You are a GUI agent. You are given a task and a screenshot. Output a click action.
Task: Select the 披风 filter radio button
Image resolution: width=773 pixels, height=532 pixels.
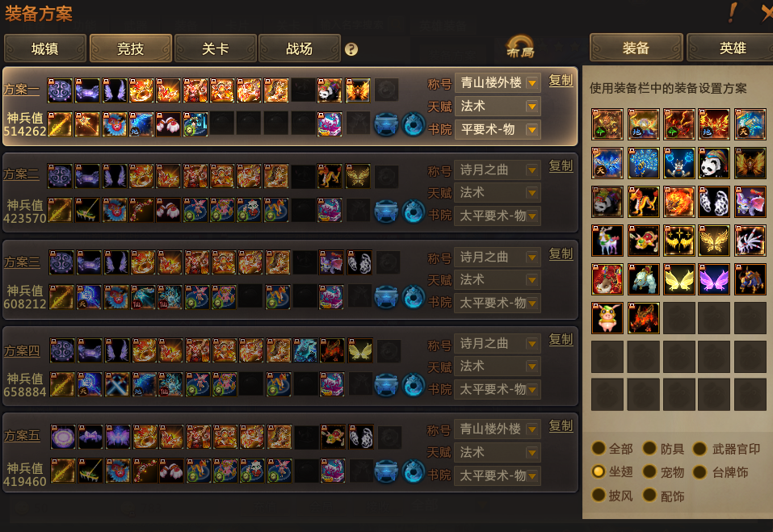599,495
